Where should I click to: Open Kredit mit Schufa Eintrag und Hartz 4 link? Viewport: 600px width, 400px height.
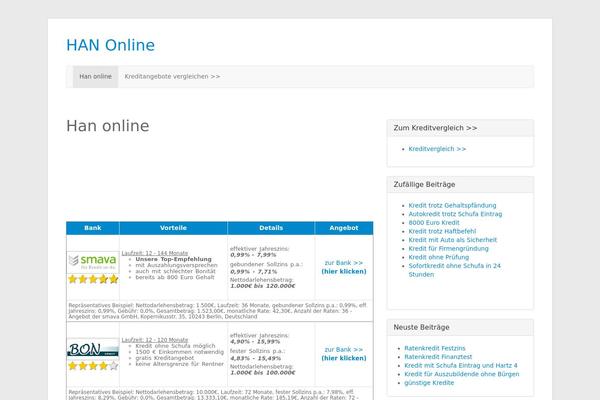[461, 366]
